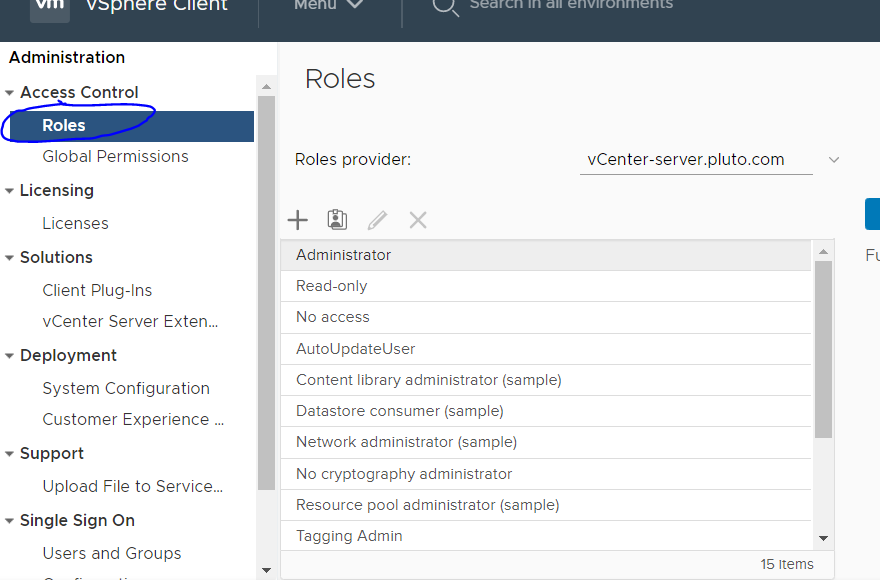880x580 pixels.
Task: Click the add role plus icon
Action: (x=298, y=220)
